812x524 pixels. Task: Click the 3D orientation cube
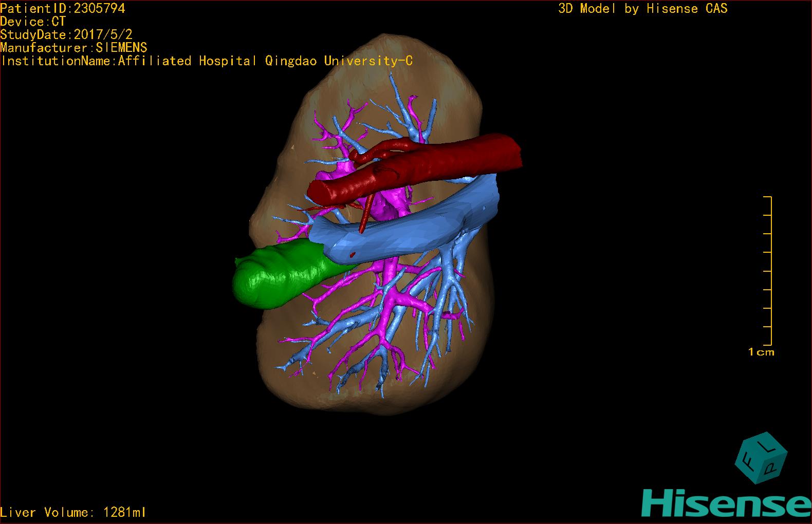pyautogui.click(x=761, y=458)
